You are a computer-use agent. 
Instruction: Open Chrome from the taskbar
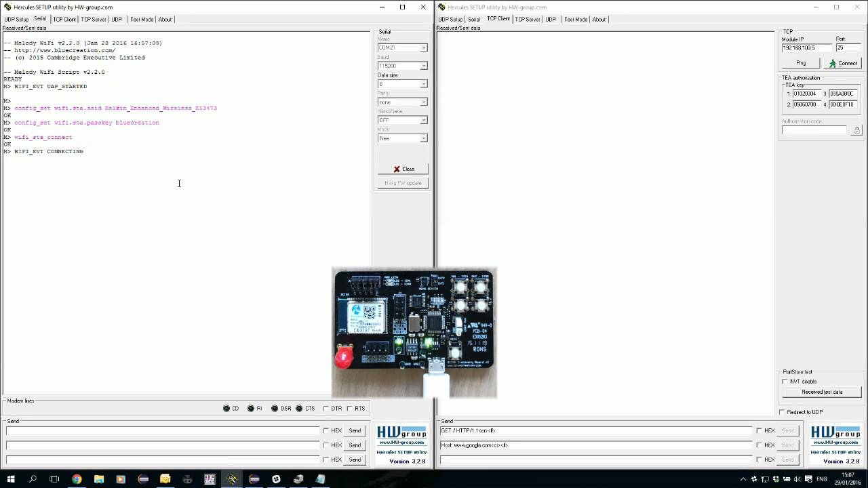[77, 479]
